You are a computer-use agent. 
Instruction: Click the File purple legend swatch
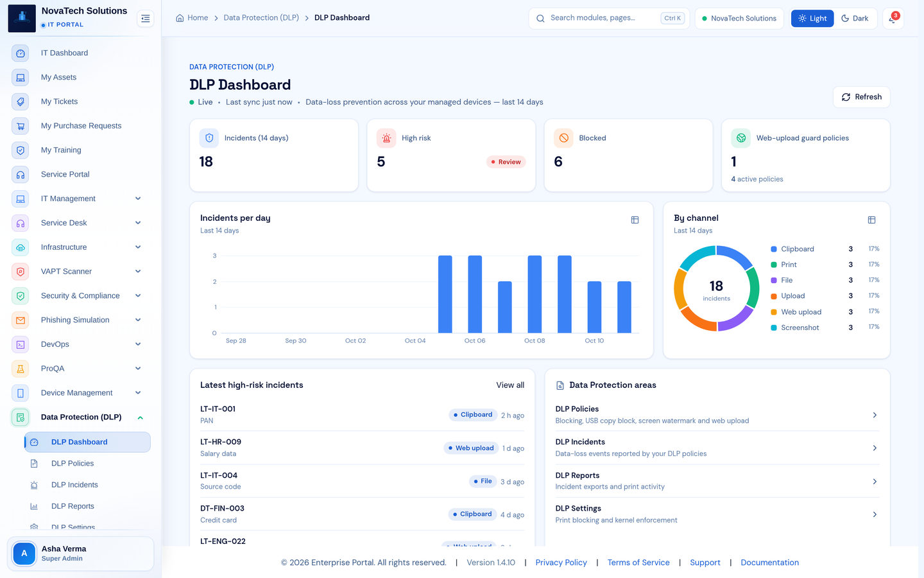(x=774, y=281)
